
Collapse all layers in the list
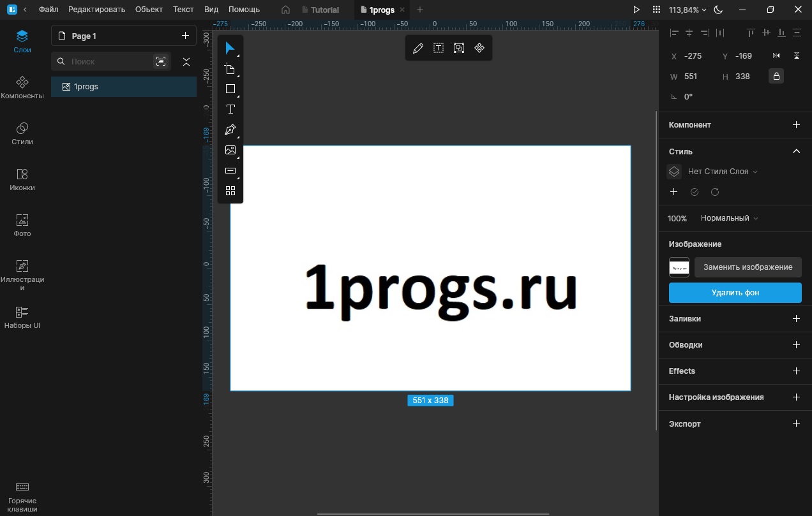pos(186,61)
